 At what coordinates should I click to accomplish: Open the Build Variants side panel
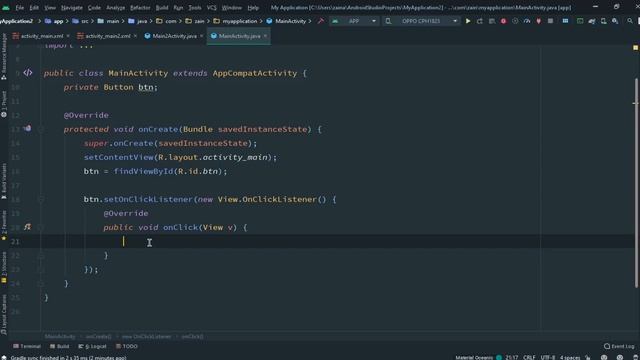click(4, 181)
